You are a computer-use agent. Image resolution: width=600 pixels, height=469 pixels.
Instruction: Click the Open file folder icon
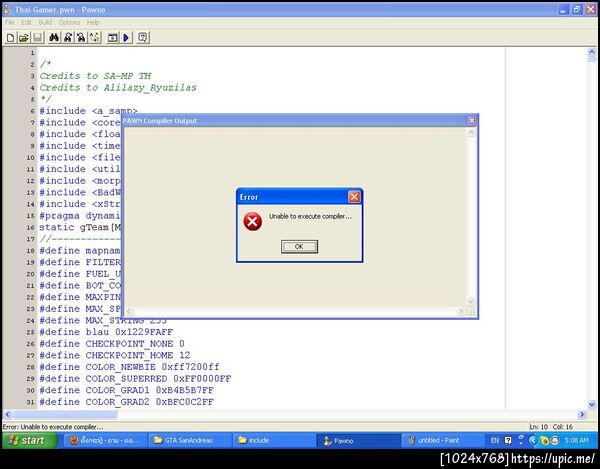click(x=24, y=37)
